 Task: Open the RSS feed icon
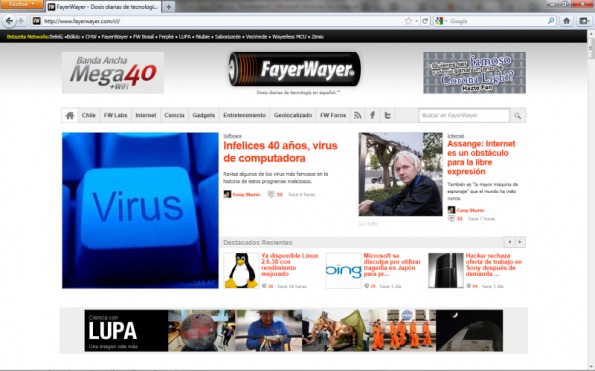(357, 115)
